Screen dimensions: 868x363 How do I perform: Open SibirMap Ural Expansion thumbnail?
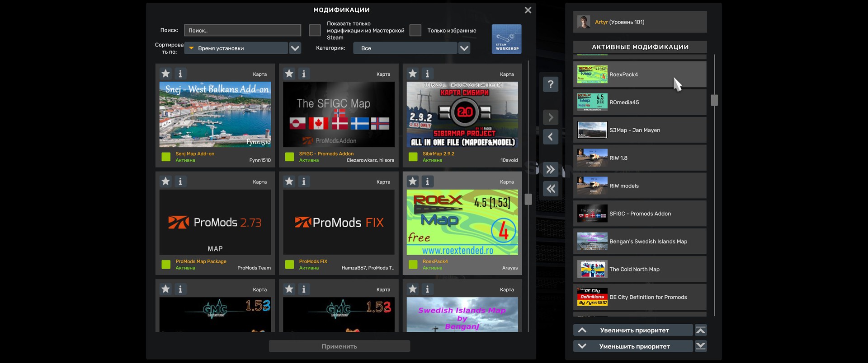coord(462,114)
